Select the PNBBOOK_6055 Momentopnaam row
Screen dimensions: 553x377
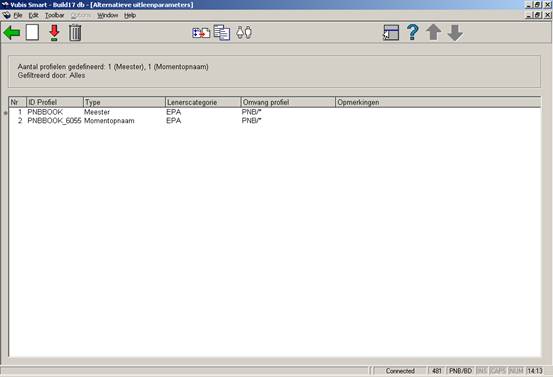(x=275, y=121)
